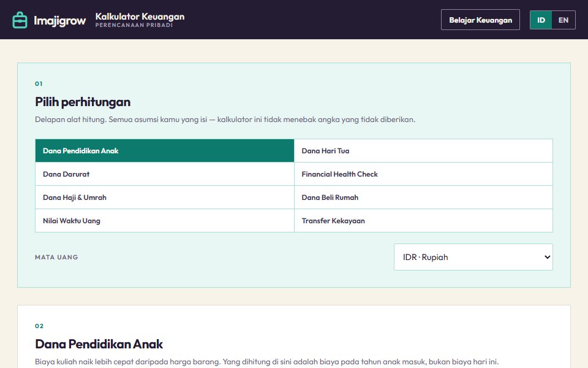Click the section number 02 label
This screenshot has height=368, width=588.
click(39, 326)
